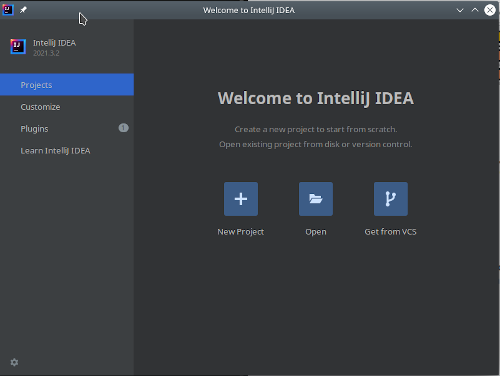Image resolution: width=500 pixels, height=376 pixels.
Task: Click the Open folder icon
Action: [316, 199]
